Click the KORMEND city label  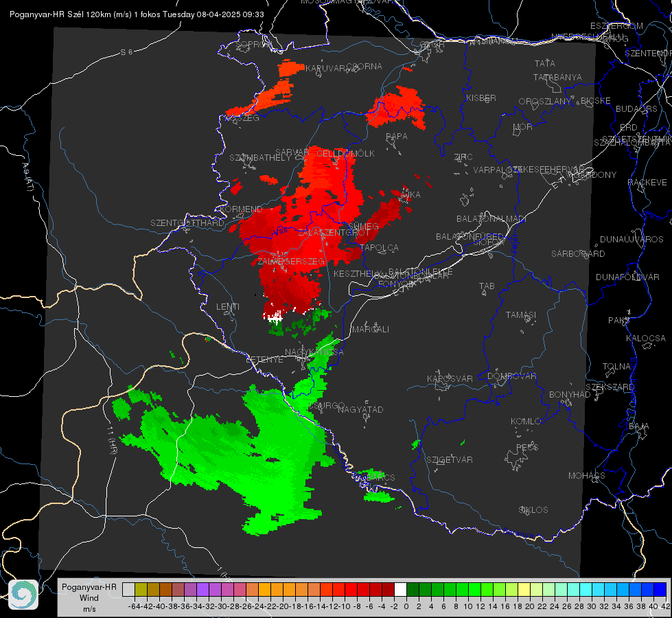[x=240, y=209]
